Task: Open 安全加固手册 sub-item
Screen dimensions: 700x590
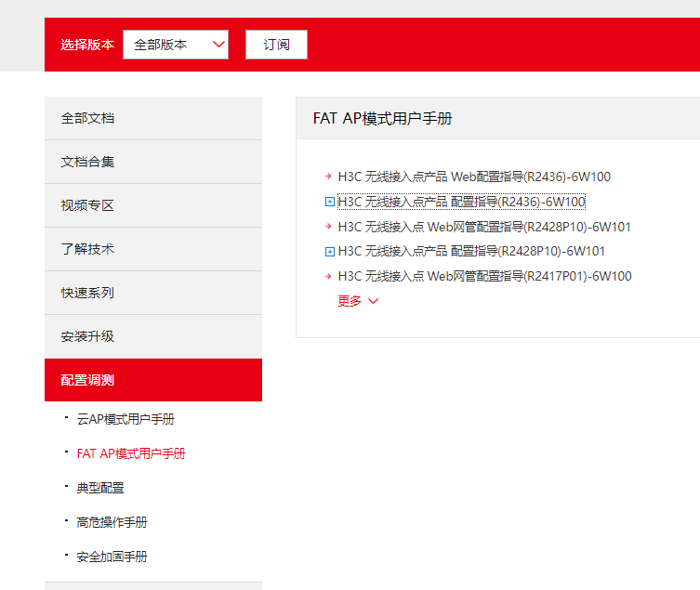Action: [112, 557]
